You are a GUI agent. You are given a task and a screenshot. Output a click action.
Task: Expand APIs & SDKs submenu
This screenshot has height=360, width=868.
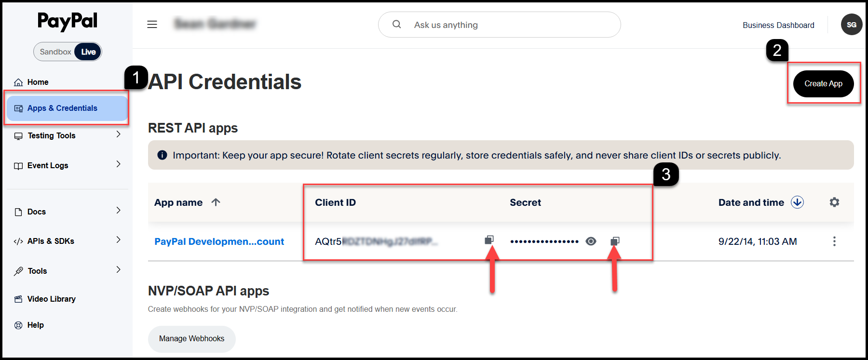pyautogui.click(x=119, y=240)
